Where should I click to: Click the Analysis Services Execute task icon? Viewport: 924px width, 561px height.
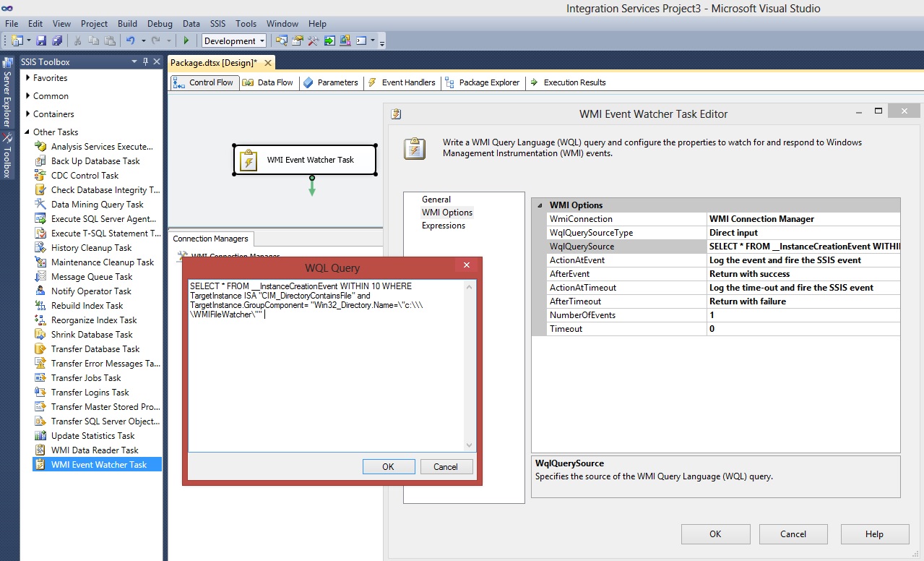40,147
